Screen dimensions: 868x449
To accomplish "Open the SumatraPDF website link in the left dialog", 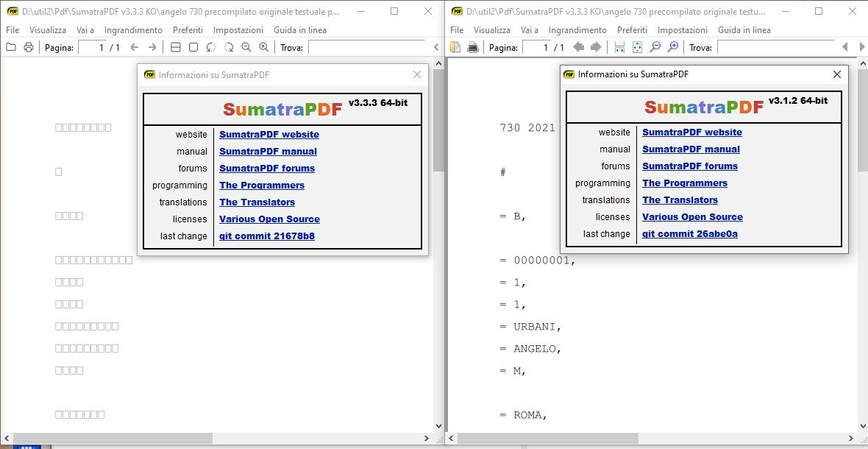I will click(x=268, y=135).
